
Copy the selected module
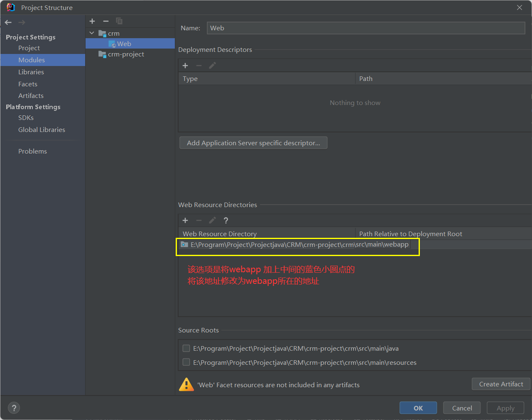tap(119, 21)
